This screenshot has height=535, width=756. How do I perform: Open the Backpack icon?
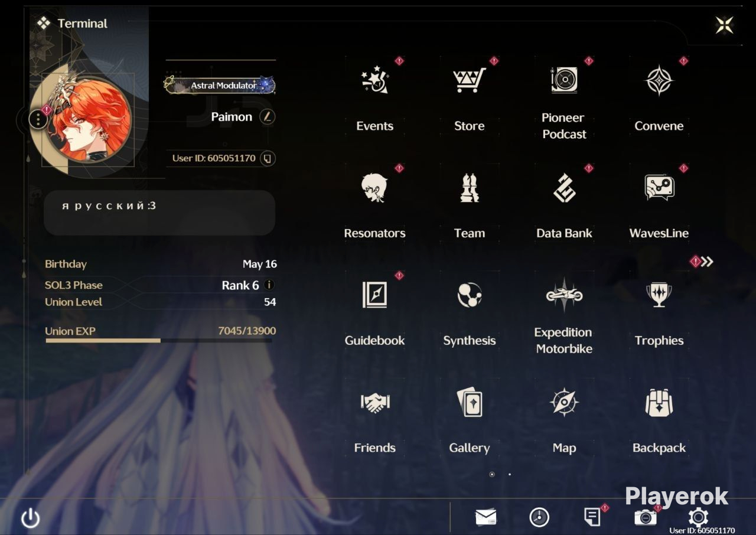point(659,403)
